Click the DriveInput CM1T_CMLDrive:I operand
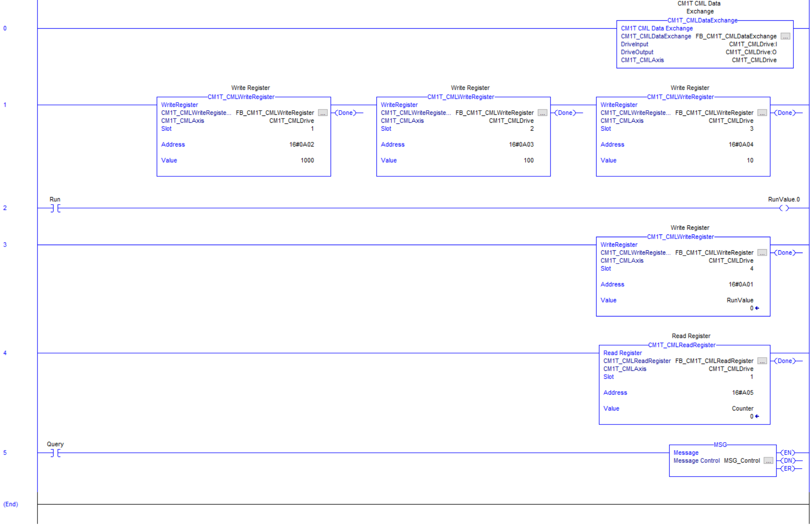This screenshot has height=529, width=812. 753,44
